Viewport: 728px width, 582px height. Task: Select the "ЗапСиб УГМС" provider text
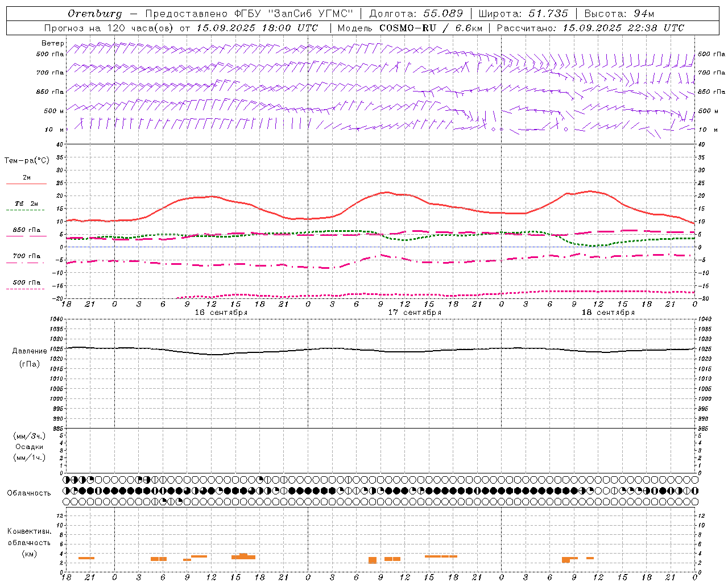310,14
